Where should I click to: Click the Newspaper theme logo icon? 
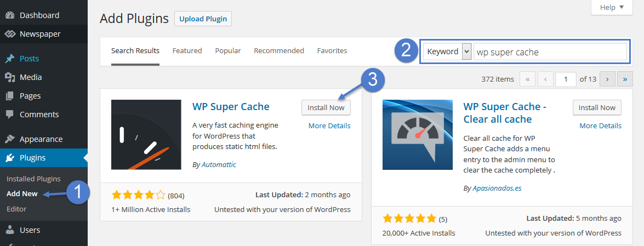(10, 33)
